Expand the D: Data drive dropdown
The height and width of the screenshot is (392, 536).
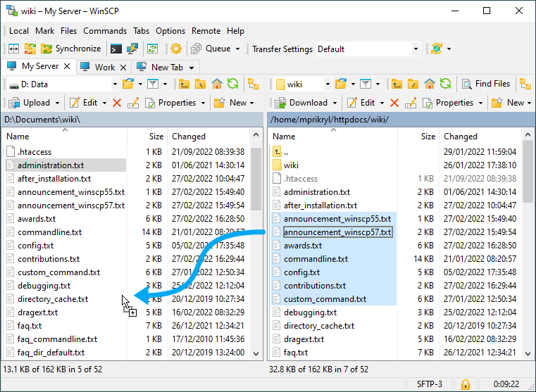tap(114, 84)
